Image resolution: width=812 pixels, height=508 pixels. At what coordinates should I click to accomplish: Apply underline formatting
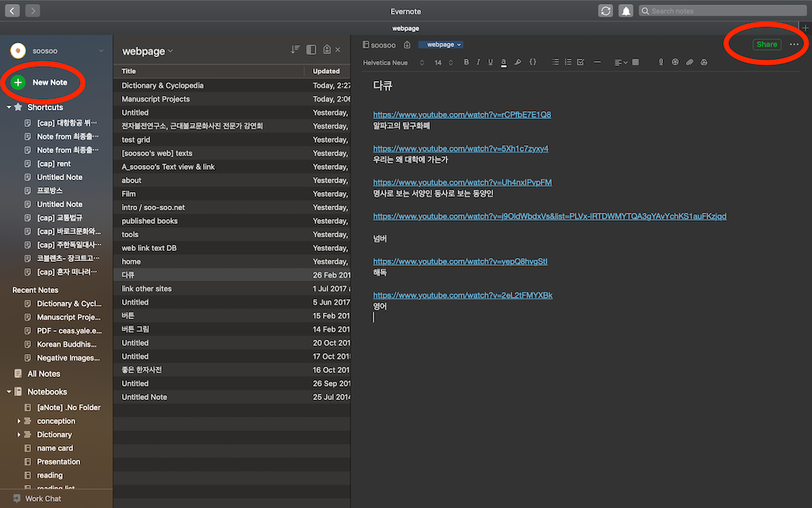click(490, 62)
